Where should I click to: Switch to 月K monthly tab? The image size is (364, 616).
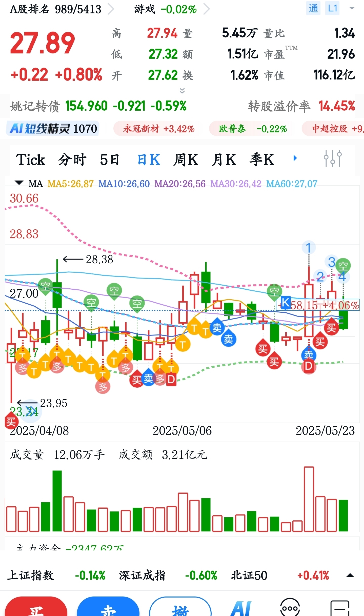(224, 160)
